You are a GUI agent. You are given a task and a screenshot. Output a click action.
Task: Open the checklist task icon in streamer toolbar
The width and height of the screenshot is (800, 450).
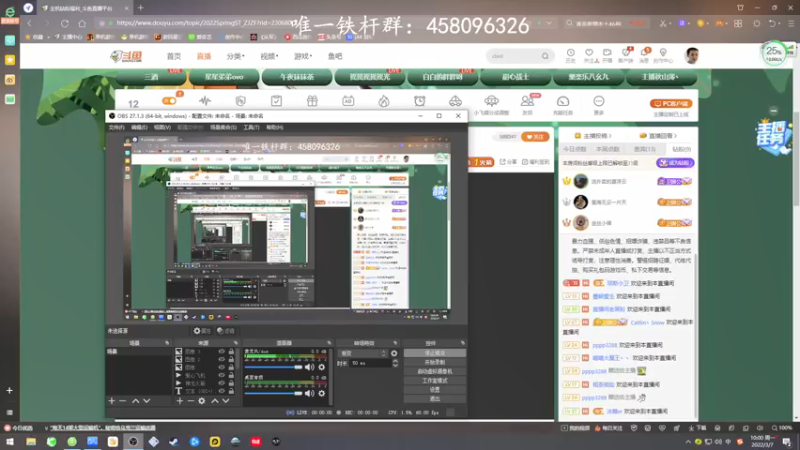[x=276, y=101]
